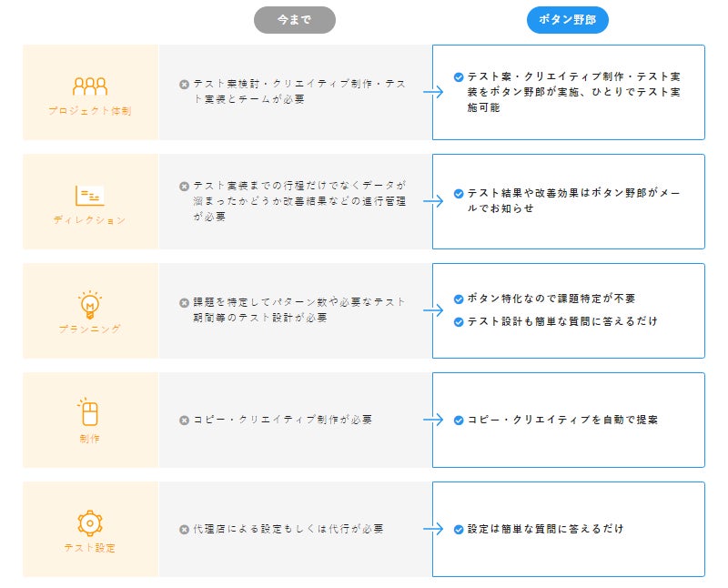Click blue checkmark beside 設定は簡単な質問に答えるだけ
Screen dimensions: 728x588
click(x=459, y=529)
